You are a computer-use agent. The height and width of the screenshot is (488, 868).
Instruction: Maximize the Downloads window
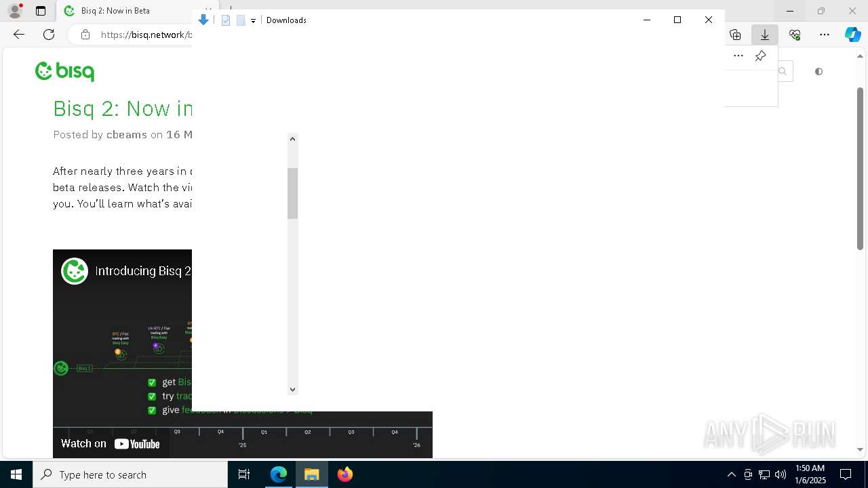tap(677, 20)
